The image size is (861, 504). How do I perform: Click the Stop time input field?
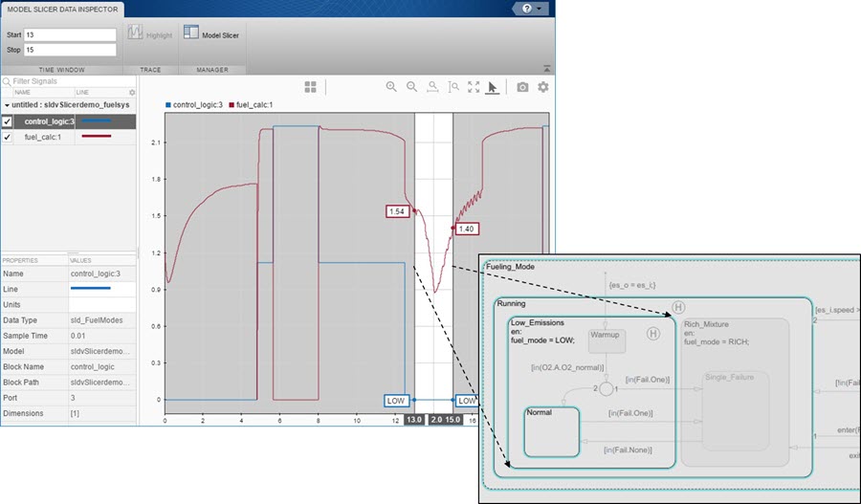tap(70, 50)
